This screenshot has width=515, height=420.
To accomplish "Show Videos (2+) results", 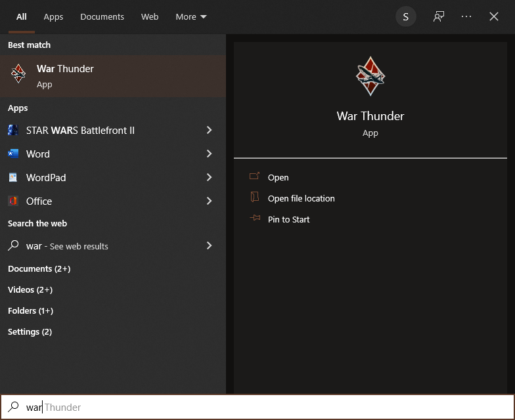I will (x=30, y=290).
